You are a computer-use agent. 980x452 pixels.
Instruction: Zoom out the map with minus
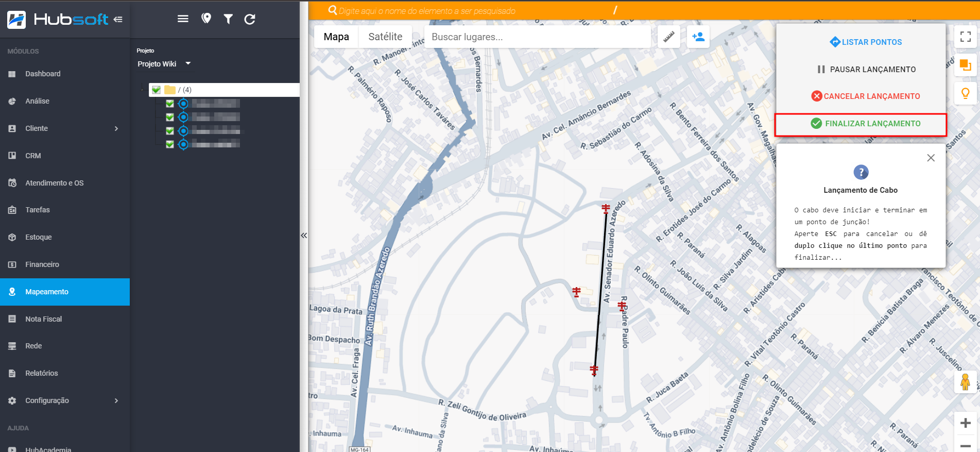pos(966,445)
